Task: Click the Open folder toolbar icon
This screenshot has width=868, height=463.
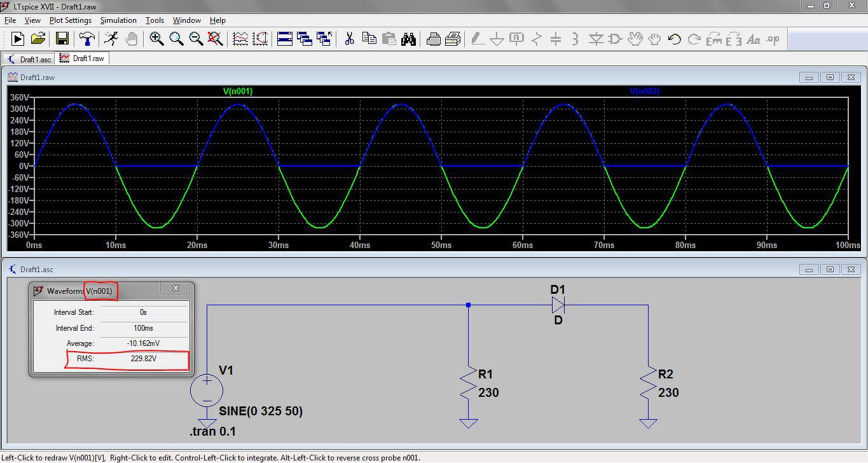Action: point(38,39)
